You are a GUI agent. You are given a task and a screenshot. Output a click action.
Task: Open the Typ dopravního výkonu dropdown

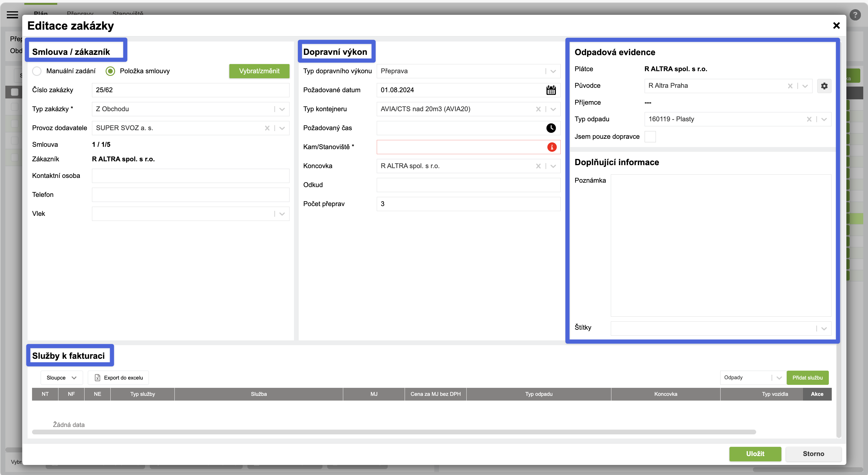click(553, 71)
